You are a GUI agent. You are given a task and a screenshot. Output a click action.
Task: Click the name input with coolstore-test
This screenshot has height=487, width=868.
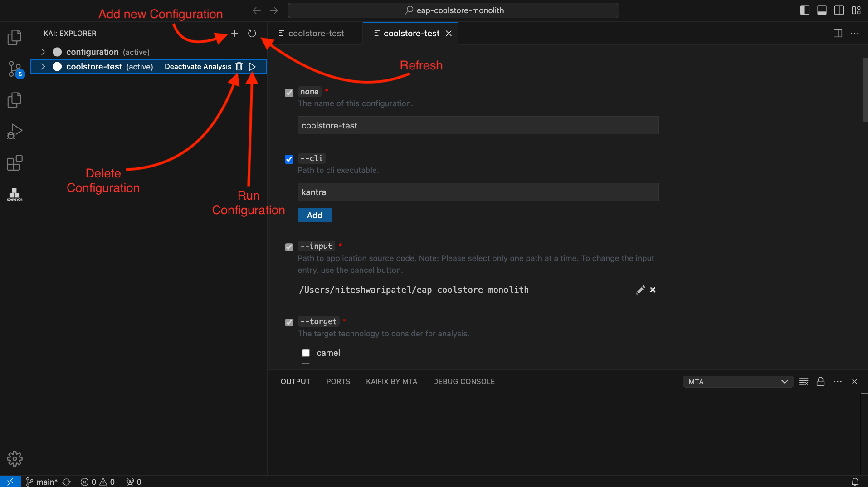[478, 125]
